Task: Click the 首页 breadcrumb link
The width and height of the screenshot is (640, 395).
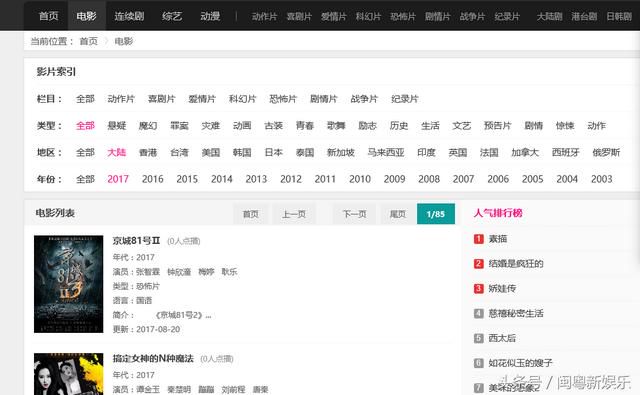Action: click(x=89, y=41)
